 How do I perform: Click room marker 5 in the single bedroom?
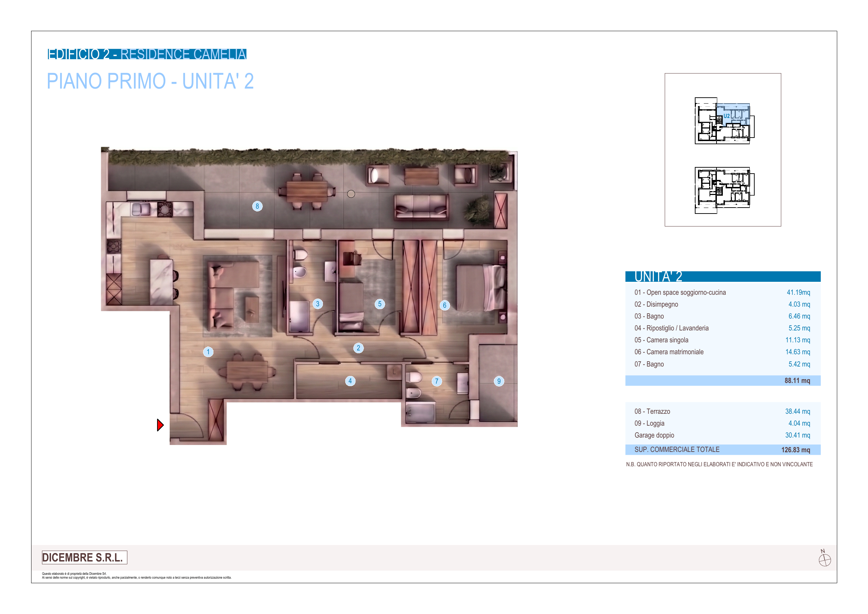(x=380, y=304)
